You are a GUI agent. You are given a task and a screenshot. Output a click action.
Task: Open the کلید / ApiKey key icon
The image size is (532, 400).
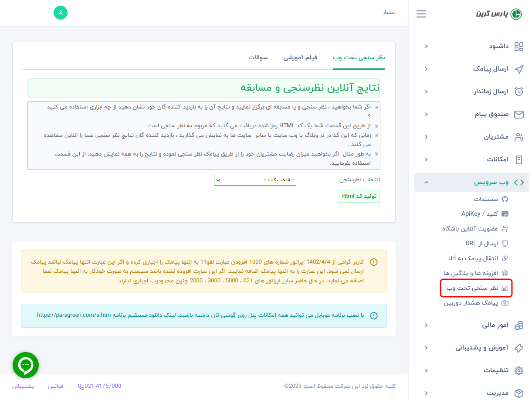pos(505,214)
